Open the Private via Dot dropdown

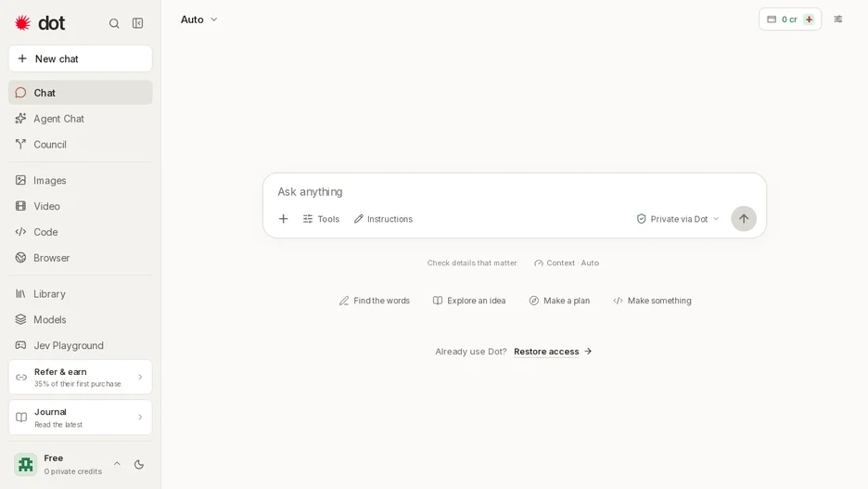tap(678, 219)
